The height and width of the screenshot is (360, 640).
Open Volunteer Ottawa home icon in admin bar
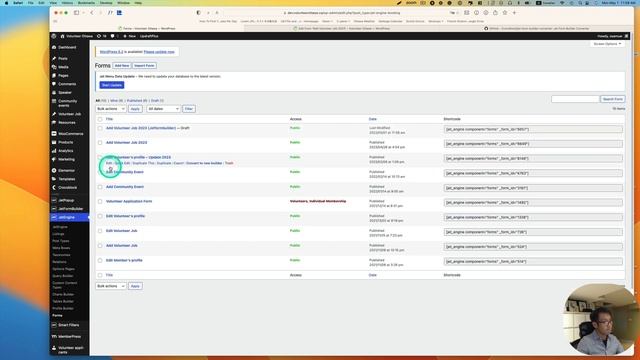click(x=62, y=36)
